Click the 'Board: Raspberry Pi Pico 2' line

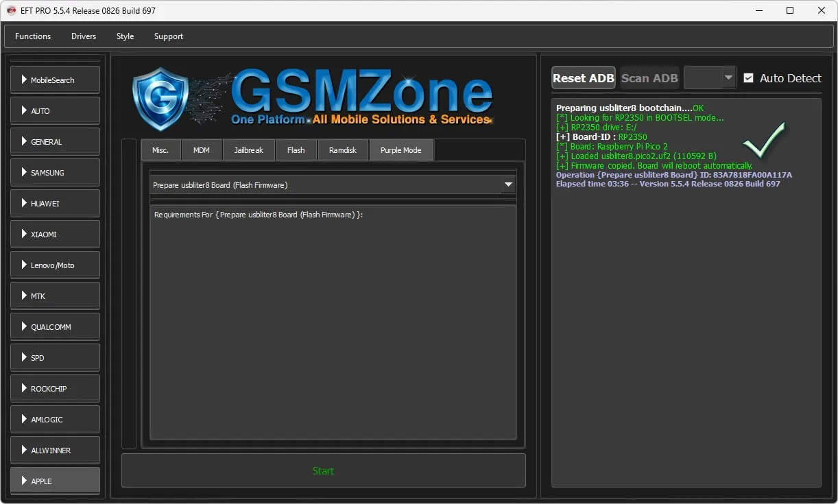coord(612,147)
